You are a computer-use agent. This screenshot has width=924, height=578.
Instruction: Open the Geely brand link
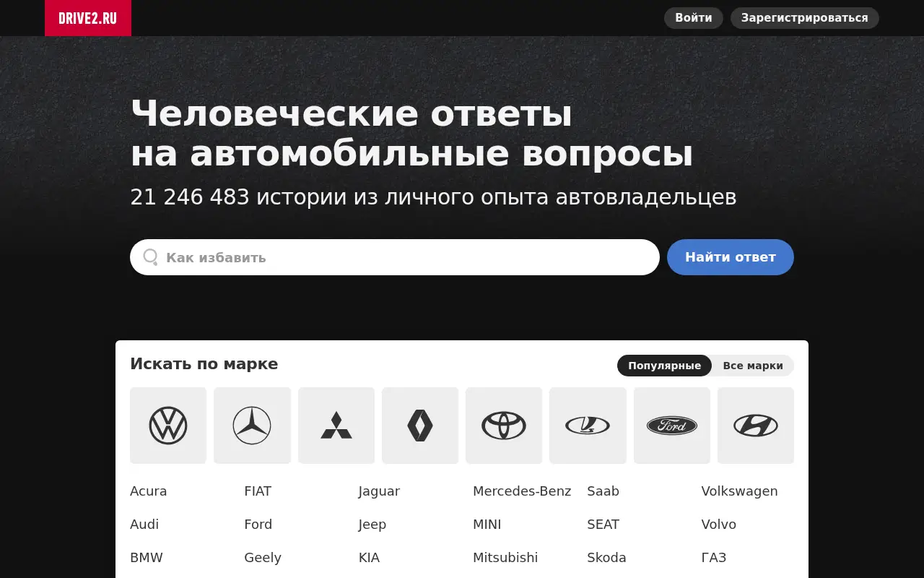pos(263,558)
